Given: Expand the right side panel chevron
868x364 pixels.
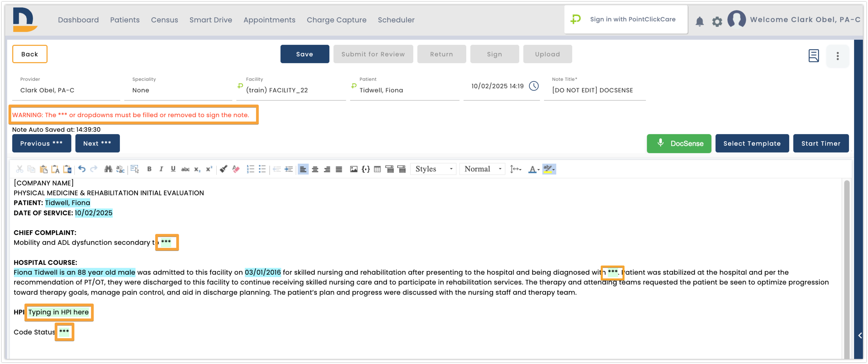Looking at the screenshot, I should pos(860,335).
